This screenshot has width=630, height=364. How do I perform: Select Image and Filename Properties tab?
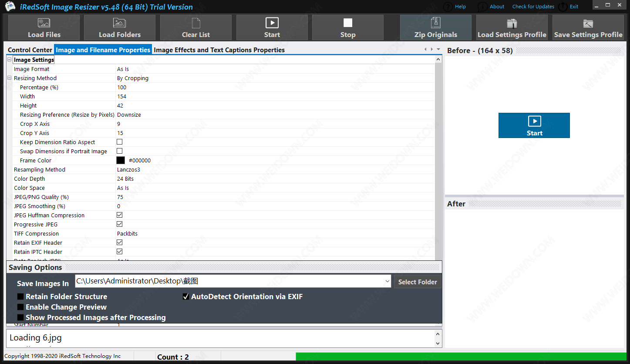coord(103,50)
